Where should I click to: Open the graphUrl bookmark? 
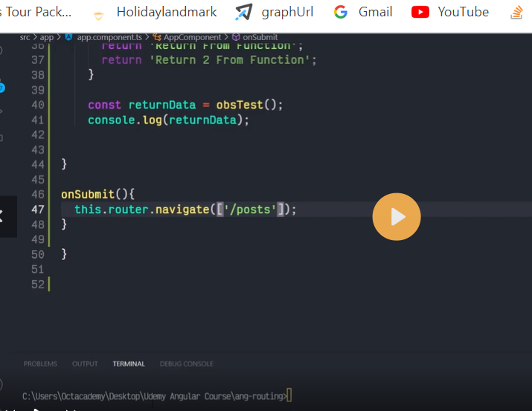[x=275, y=12]
